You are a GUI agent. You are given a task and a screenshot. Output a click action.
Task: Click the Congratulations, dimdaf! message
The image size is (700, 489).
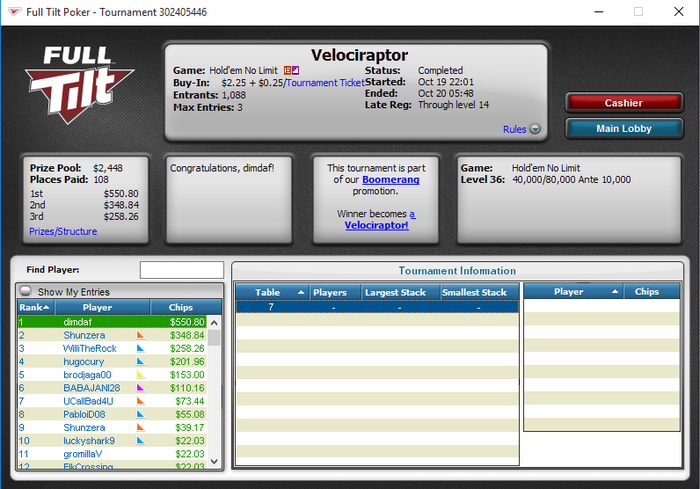point(222,168)
